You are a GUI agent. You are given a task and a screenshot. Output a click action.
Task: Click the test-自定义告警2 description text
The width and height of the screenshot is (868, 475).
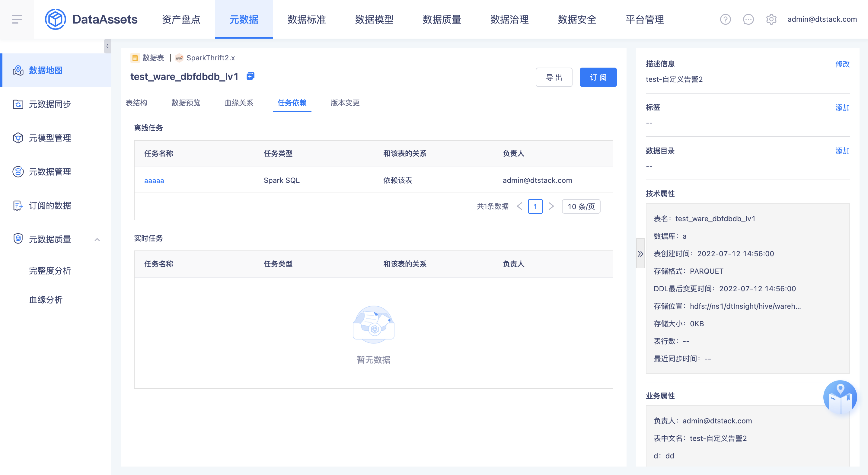[674, 79]
